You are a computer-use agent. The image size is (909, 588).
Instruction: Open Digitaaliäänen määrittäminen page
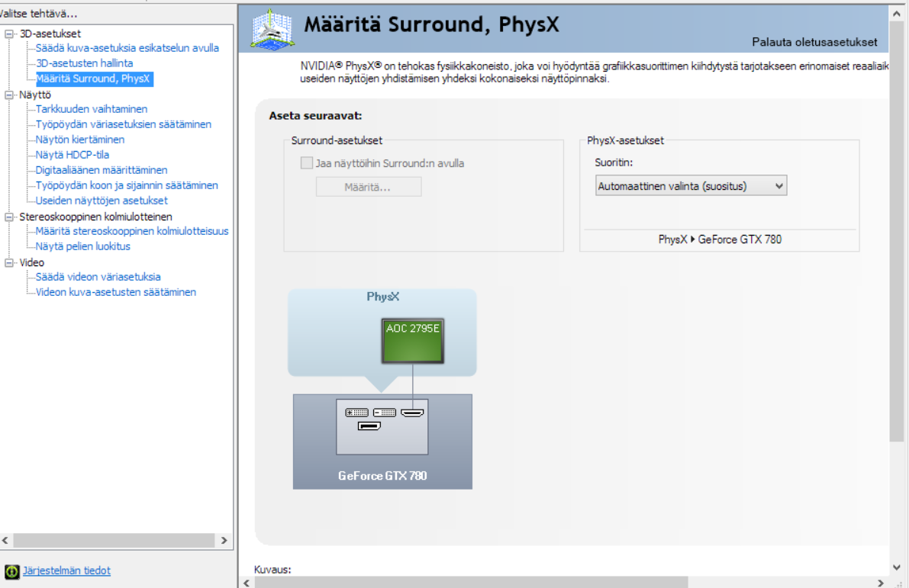pos(101,170)
